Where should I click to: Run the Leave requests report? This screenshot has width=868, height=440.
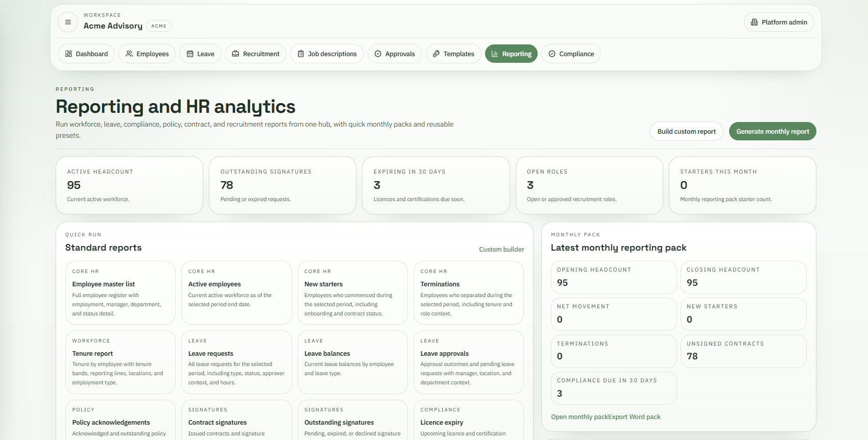(x=236, y=362)
